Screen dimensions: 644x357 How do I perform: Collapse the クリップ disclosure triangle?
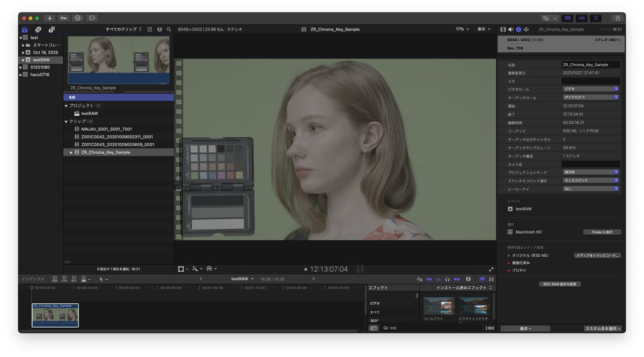pyautogui.click(x=65, y=121)
